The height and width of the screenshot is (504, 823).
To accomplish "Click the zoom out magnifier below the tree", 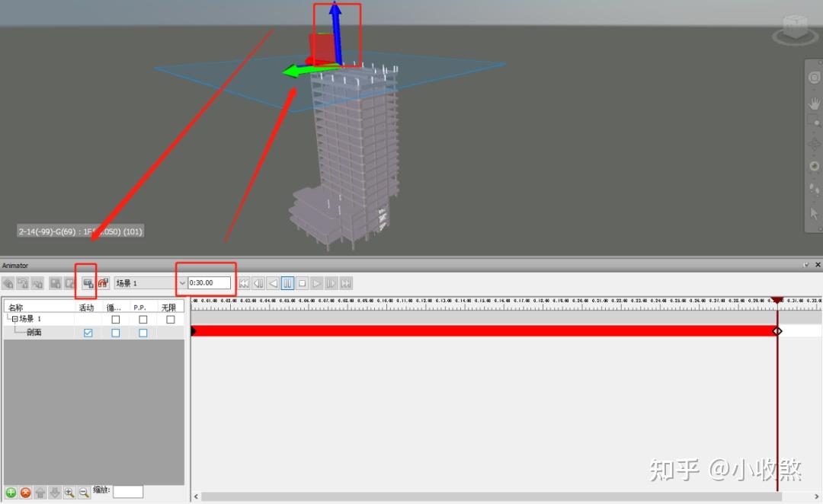I will [84, 492].
